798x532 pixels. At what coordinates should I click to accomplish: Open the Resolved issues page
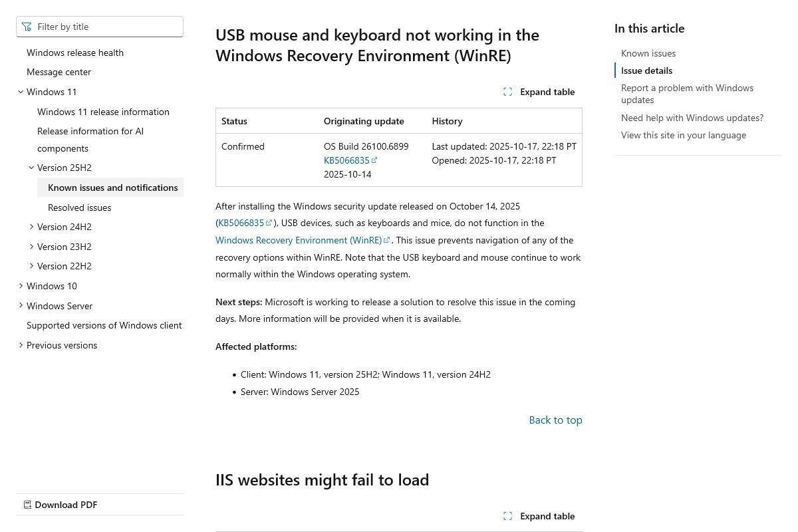(79, 207)
